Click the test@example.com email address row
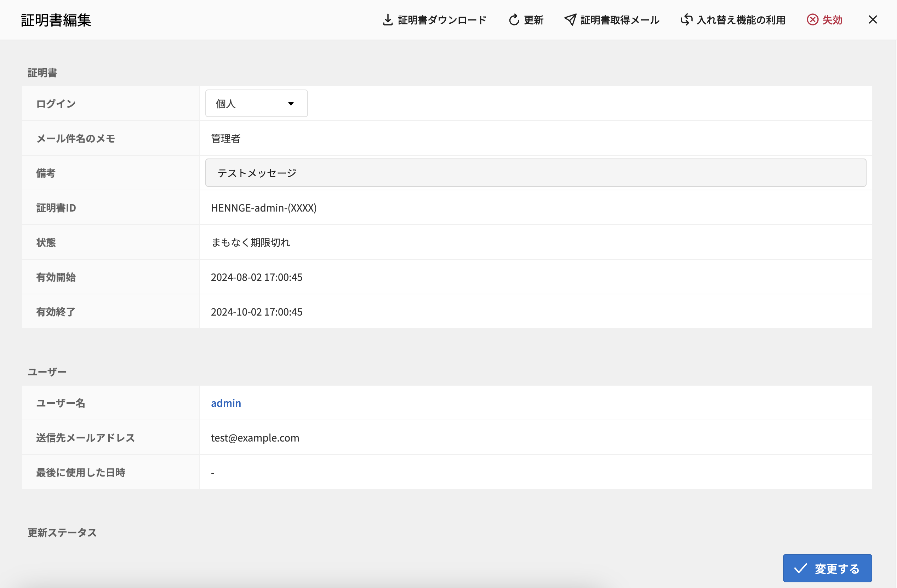The width and height of the screenshot is (897, 588). (x=255, y=438)
